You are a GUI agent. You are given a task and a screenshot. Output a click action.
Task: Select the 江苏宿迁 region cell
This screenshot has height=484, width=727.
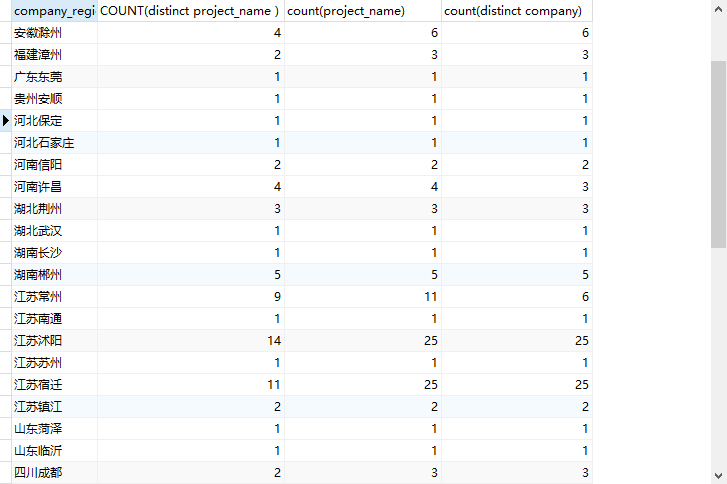54,385
